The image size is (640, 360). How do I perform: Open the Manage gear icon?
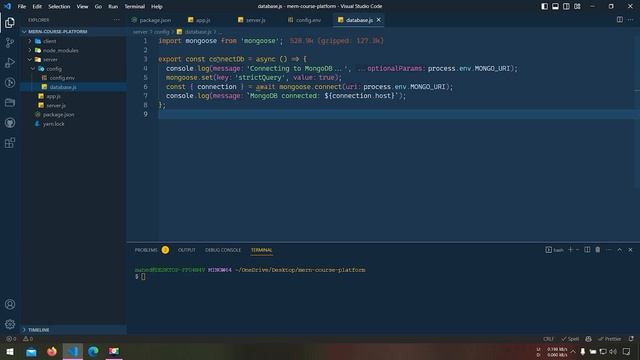click(10, 324)
